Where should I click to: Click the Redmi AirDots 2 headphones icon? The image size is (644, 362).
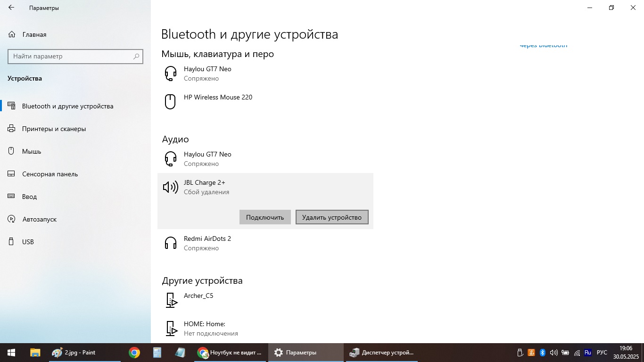[x=170, y=243]
